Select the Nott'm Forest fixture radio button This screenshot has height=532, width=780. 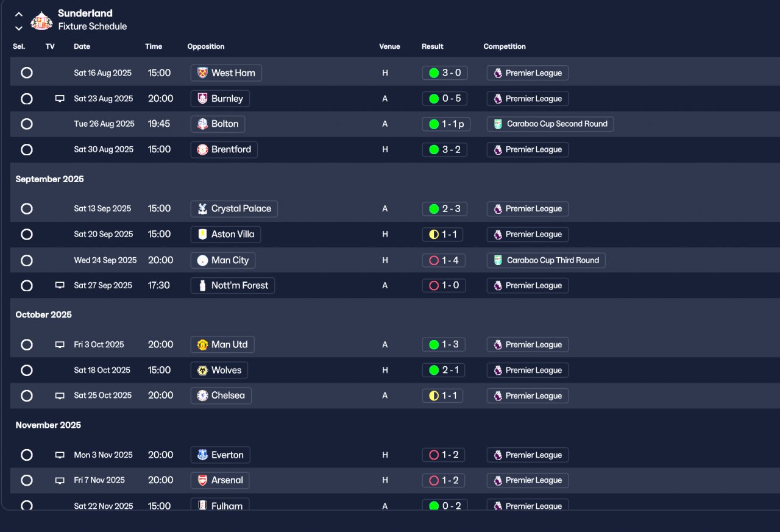[x=27, y=285]
